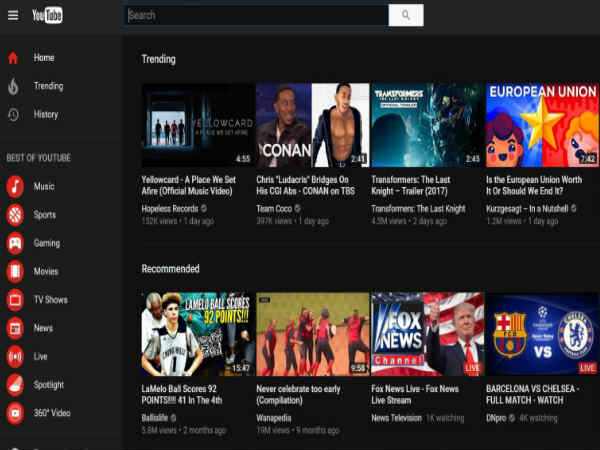Click the News icon in sidebar

(15, 328)
